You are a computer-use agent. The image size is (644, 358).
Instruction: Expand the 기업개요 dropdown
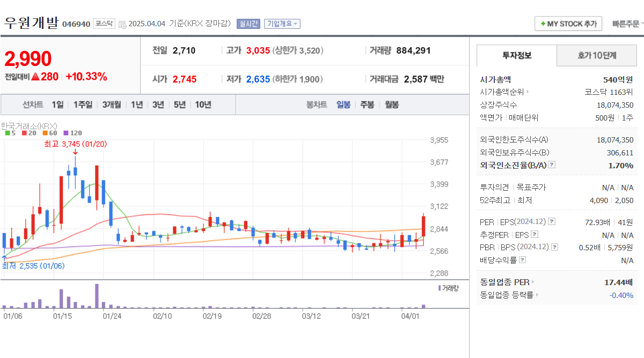tap(282, 24)
